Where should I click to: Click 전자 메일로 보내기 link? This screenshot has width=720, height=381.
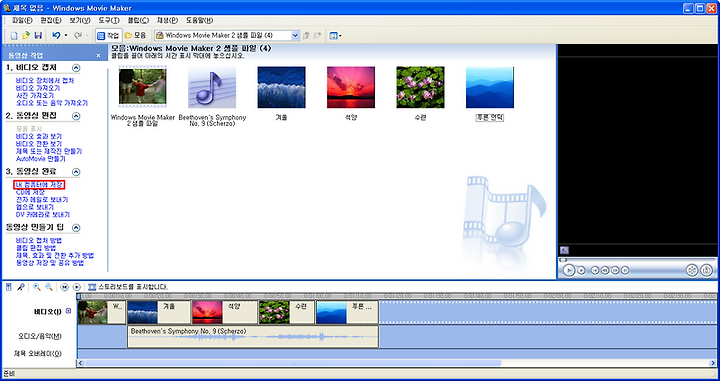(42, 200)
